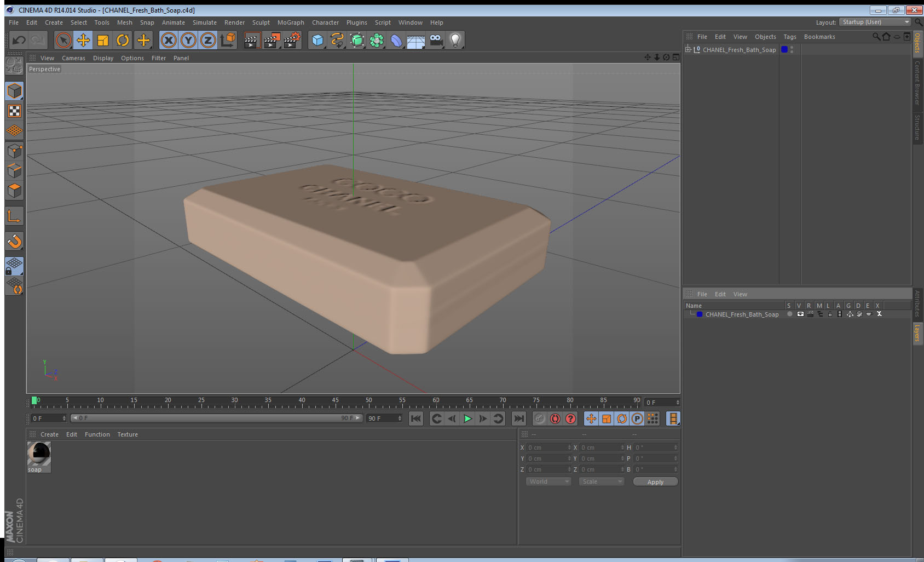The image size is (924, 562).
Task: Open the Deformer objects icon
Action: click(396, 40)
